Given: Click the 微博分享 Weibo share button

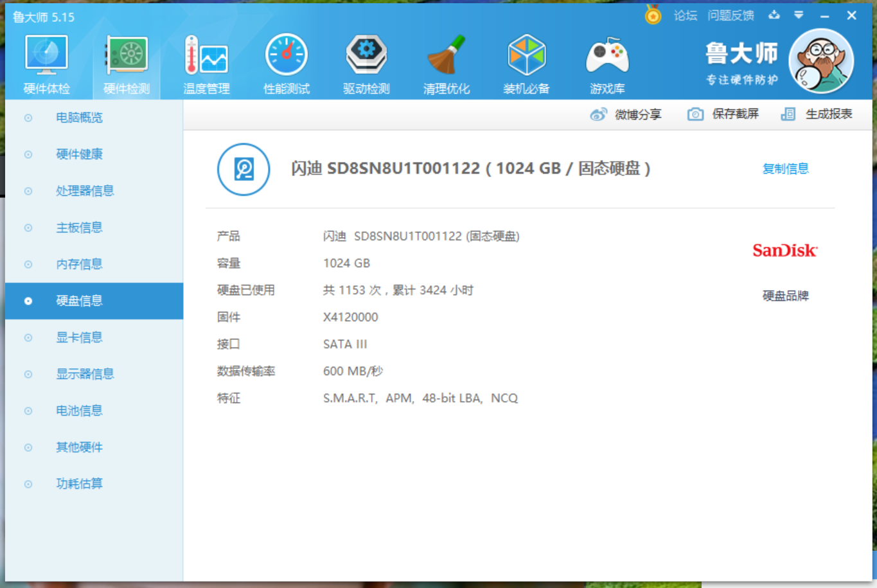Looking at the screenshot, I should 626,114.
